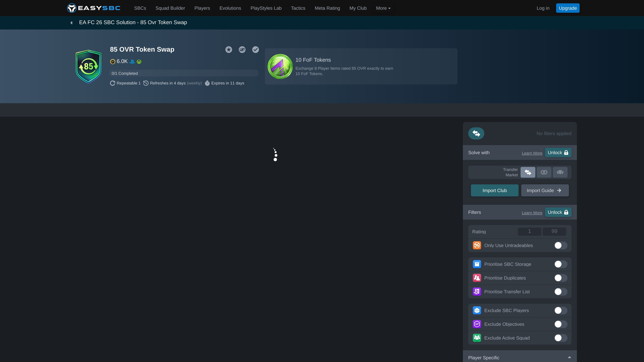Click the Prioritise Transfer List purple icon
The image size is (644, 362).
[x=477, y=292]
